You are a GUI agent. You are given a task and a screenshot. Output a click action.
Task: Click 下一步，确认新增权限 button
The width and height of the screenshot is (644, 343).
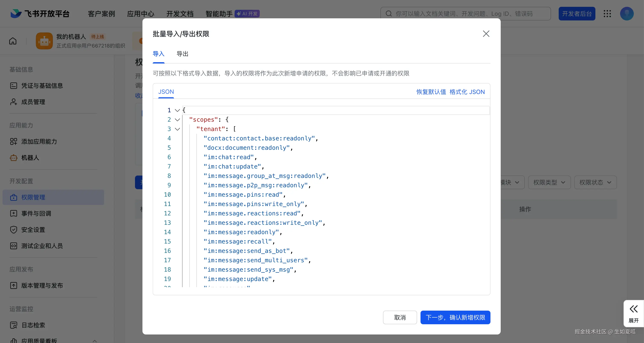[455, 317]
